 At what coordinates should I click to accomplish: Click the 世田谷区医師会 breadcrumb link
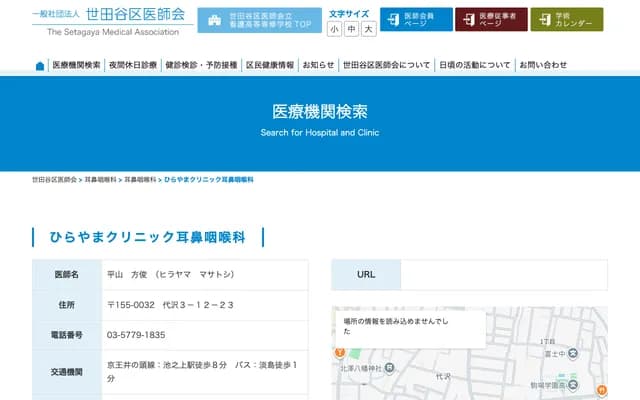54,179
